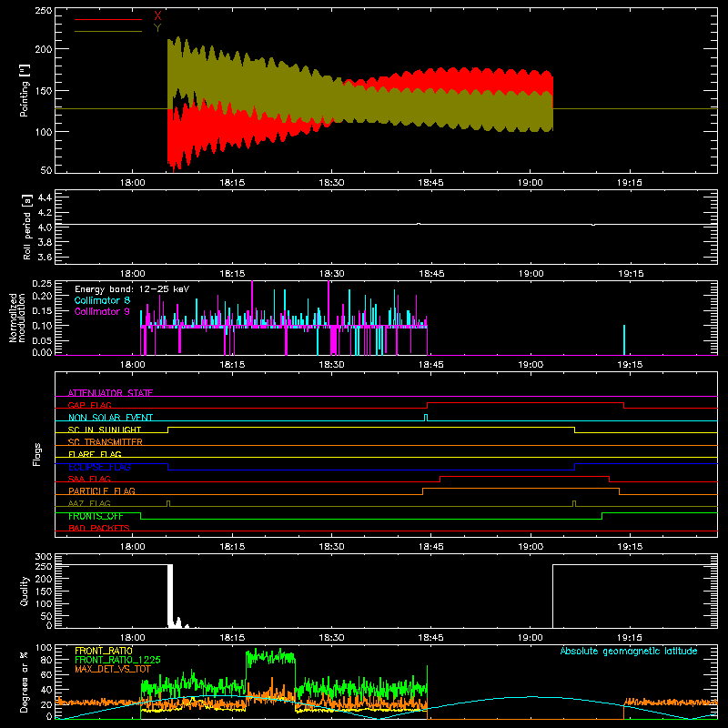Select the FLARE_FLAG label
Viewport: 728px width, 728px height.
point(95,454)
